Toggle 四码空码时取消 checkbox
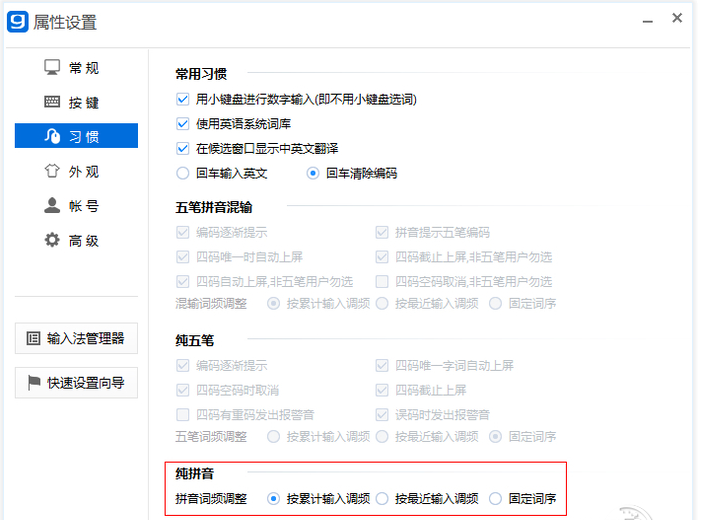This screenshot has width=725, height=520. [183, 390]
